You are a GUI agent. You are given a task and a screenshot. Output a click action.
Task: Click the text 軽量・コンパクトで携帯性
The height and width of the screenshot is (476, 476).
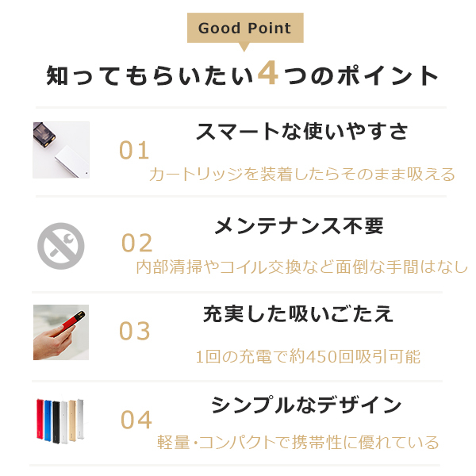pyautogui.click(x=297, y=443)
